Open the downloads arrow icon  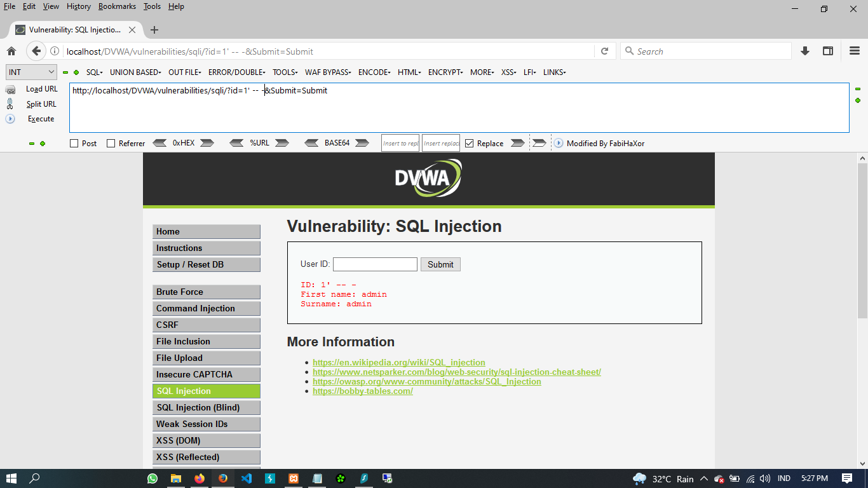point(805,51)
